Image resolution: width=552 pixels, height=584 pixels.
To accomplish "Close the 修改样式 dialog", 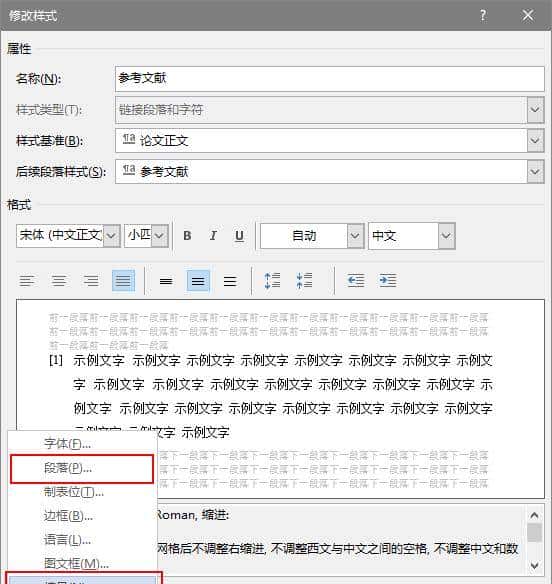I will tap(528, 16).
